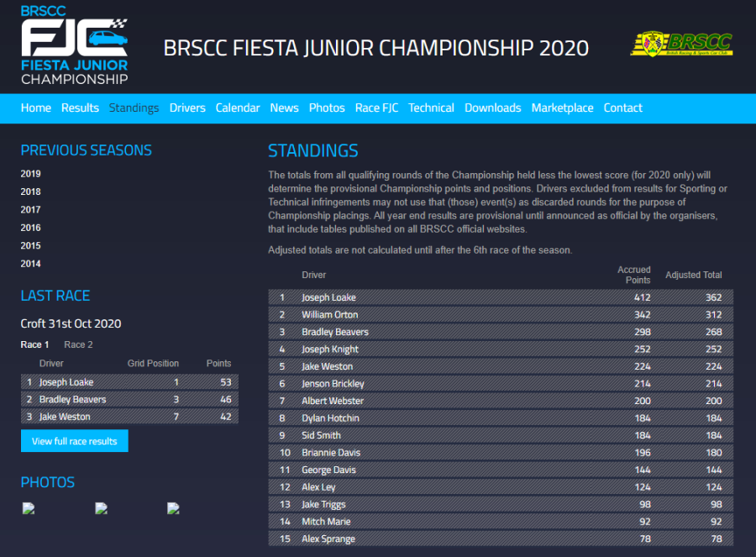Go to the Results page
Image resolution: width=756 pixels, height=557 pixels.
tap(80, 108)
